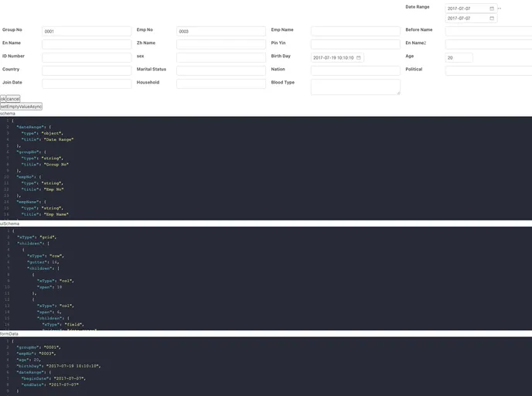
Task: Click the Emp Name input field
Action: point(355,31)
